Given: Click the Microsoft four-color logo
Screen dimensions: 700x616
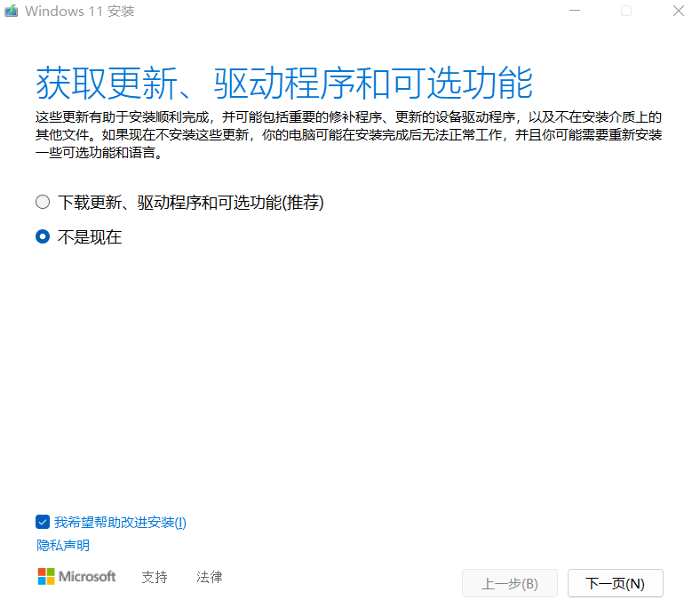Looking at the screenshot, I should (46, 577).
